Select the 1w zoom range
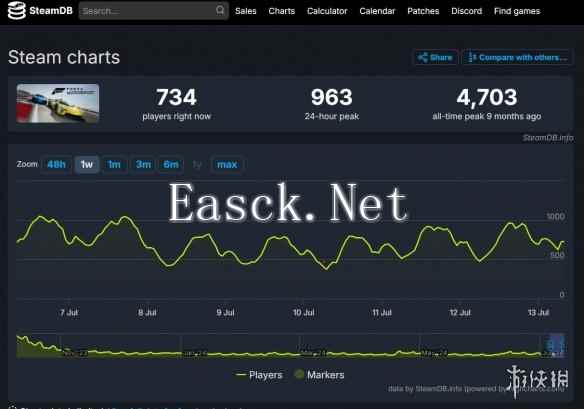The width and height of the screenshot is (584, 409). (x=87, y=164)
